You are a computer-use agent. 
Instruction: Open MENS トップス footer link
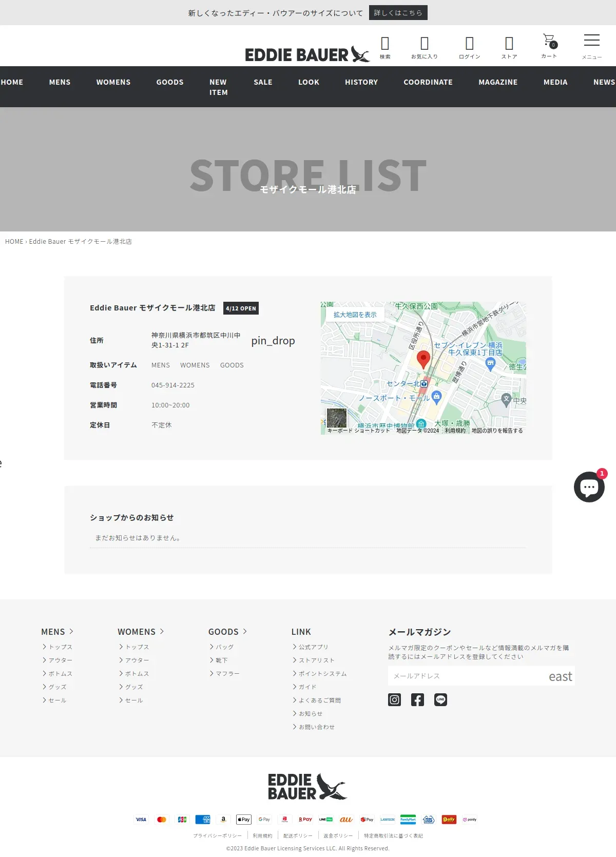[x=57, y=647]
